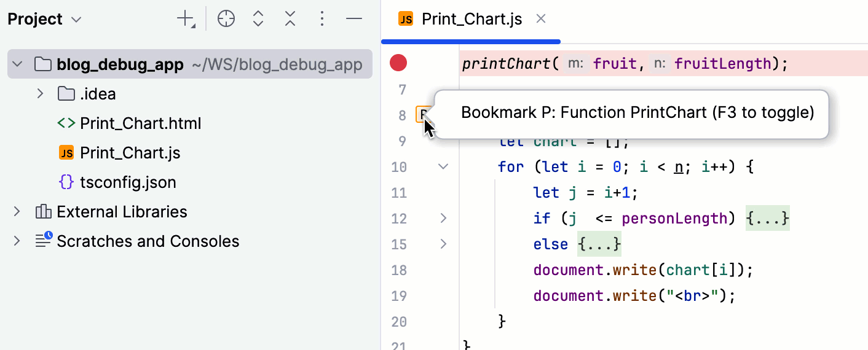
Task: Collapse the blog_debug_app root folder
Action: pos(17,64)
